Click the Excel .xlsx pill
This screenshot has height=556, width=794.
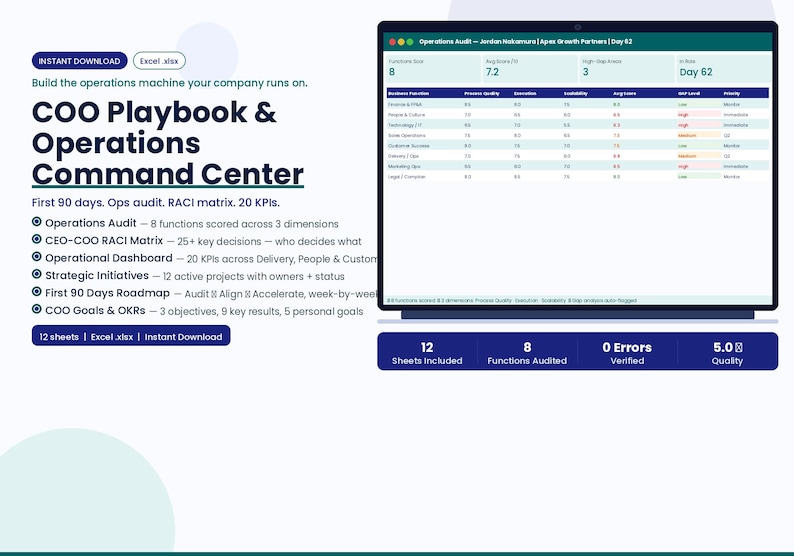(159, 61)
